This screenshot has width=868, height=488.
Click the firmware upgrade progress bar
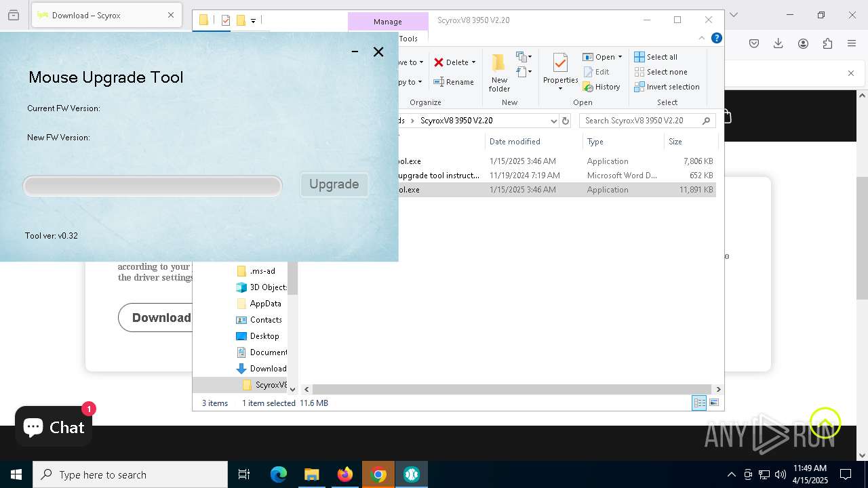[153, 186]
